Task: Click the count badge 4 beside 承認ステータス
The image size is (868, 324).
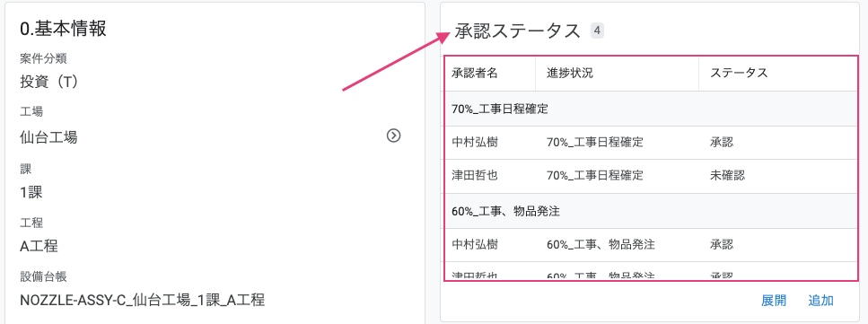Action: coord(597,31)
